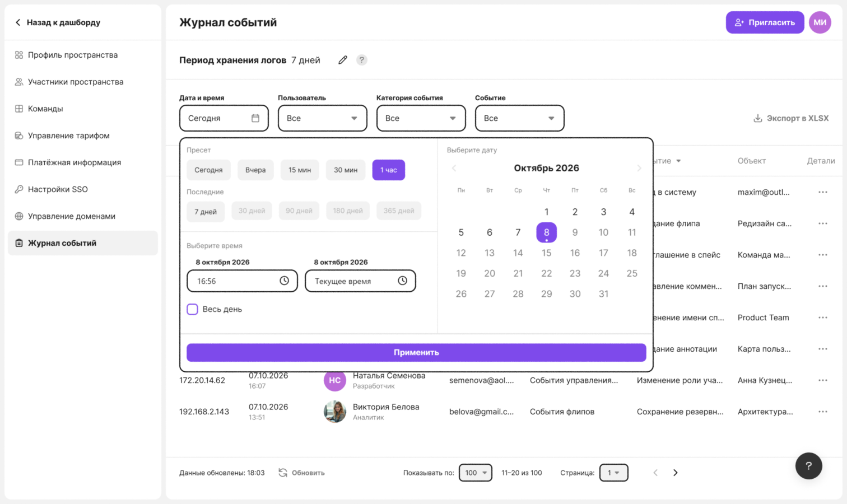The image size is (847, 504).
Task: Go to the previous page arrow in pagination
Action: coord(655,473)
